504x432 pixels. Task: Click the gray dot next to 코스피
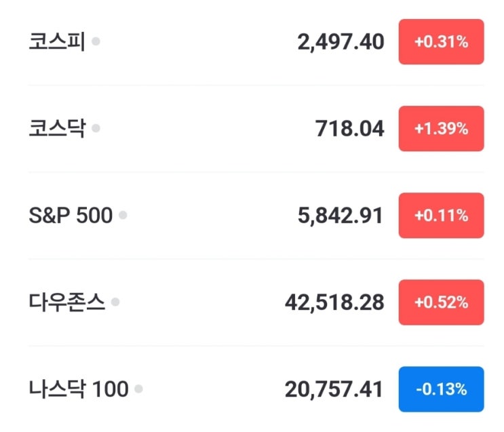coord(96,42)
